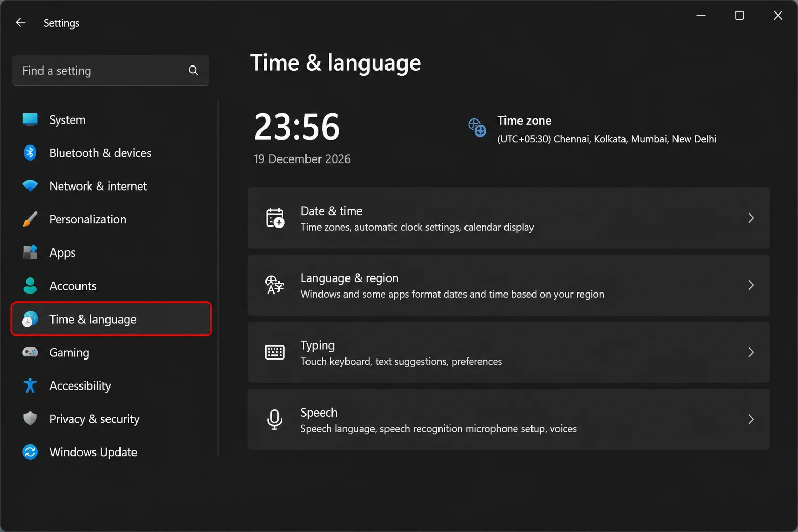
Task: Open the Typing card title
Action: click(x=317, y=345)
